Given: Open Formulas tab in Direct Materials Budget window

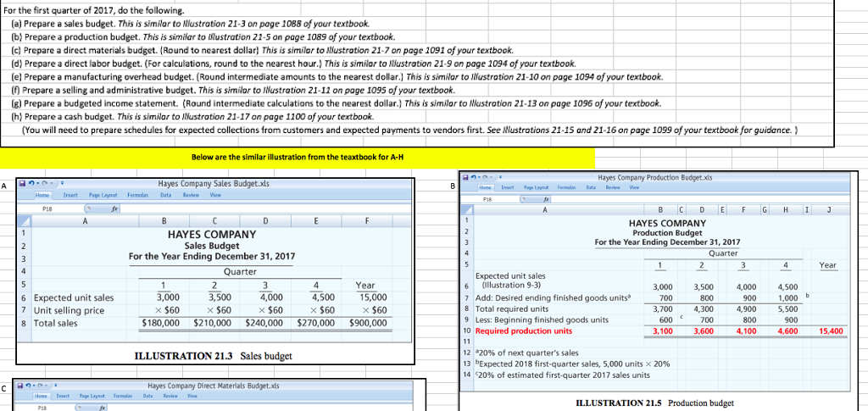Looking at the screenshot, I should point(123,396).
